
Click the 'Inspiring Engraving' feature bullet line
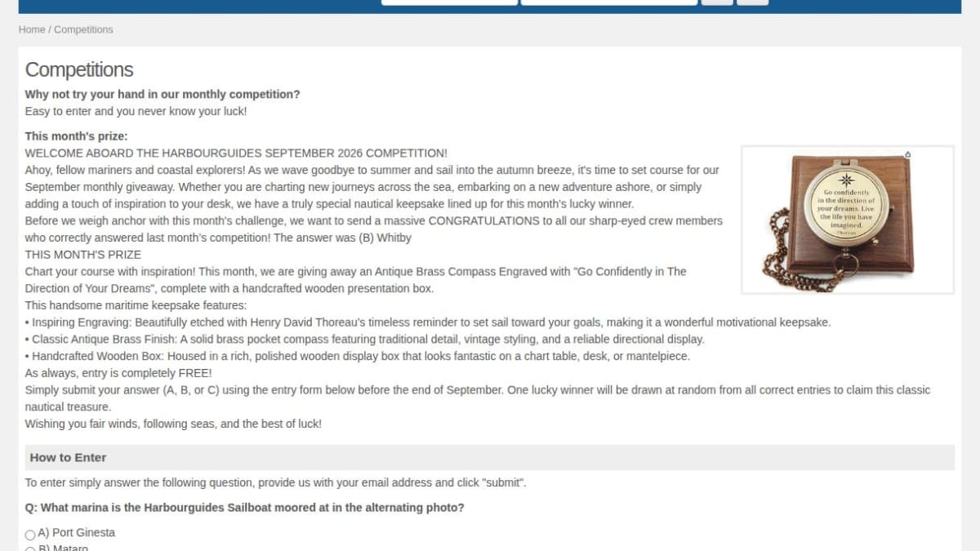click(x=428, y=322)
